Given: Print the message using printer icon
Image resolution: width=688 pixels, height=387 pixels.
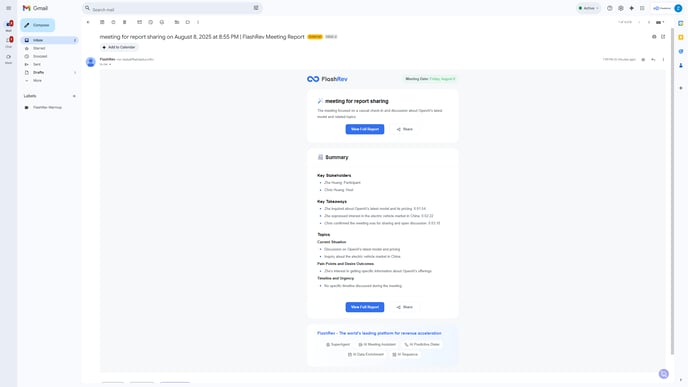Looking at the screenshot, I should point(654,37).
